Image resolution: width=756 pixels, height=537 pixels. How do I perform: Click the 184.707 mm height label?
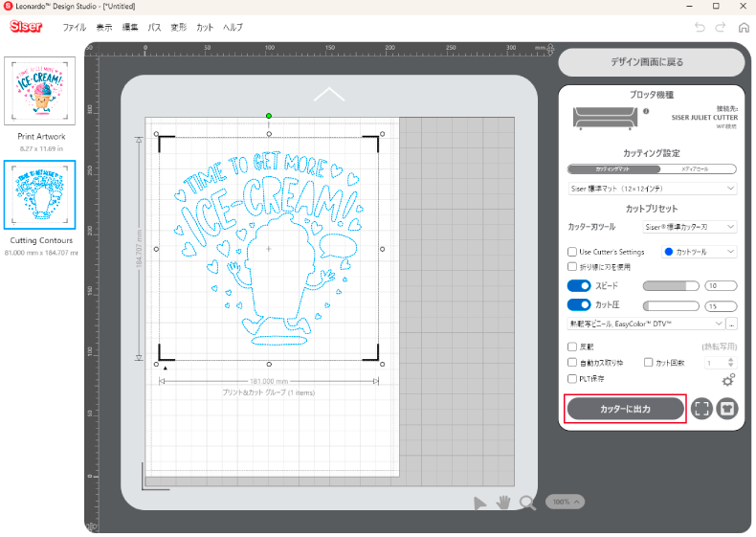click(x=139, y=249)
